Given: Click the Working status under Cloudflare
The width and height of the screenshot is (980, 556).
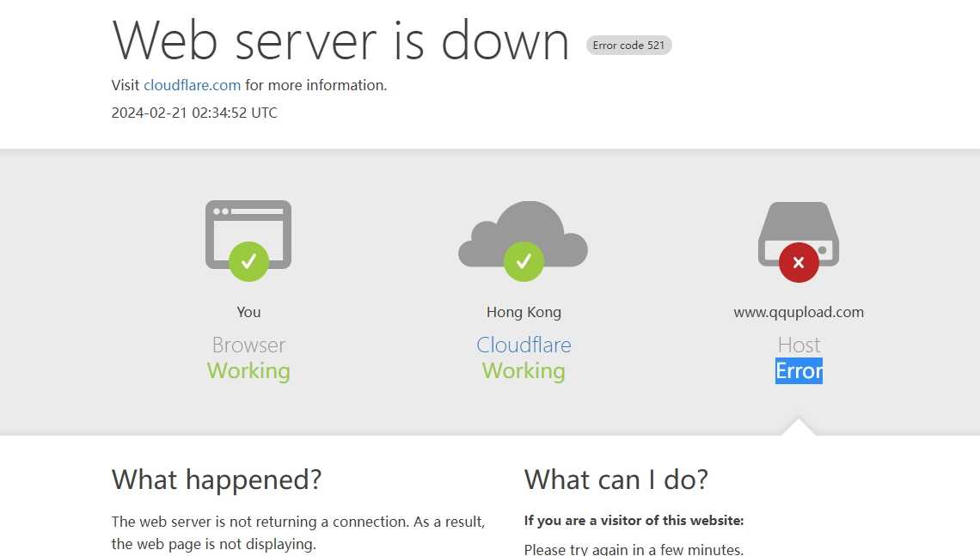Looking at the screenshot, I should click(x=524, y=370).
